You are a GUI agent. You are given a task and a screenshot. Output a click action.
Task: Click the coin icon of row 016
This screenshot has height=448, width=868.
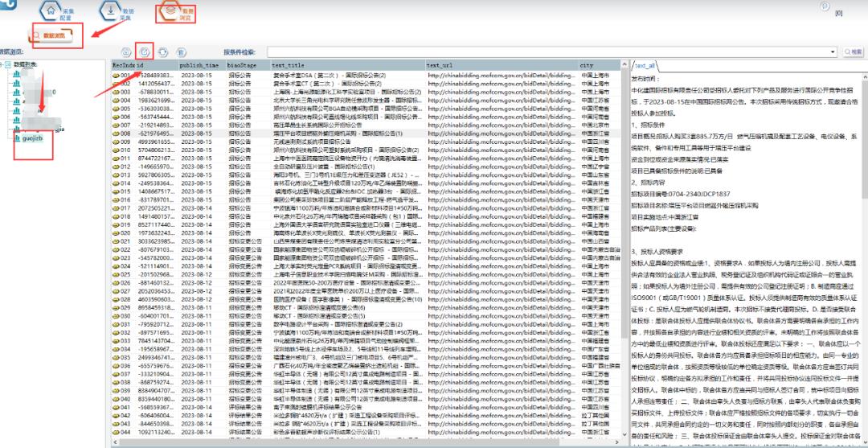pos(116,200)
